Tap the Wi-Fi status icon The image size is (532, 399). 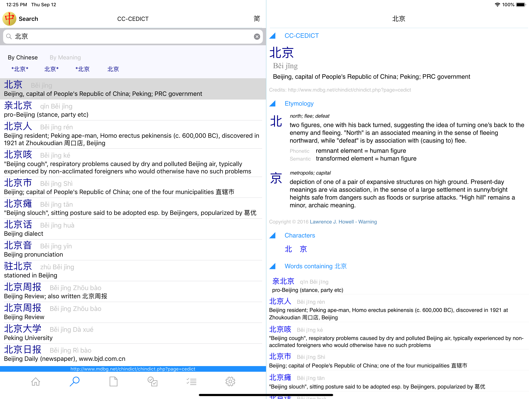[497, 4]
